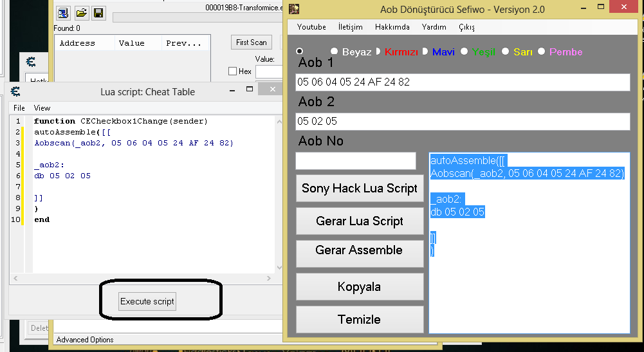Minimize the Lua script window
Viewport: 644px width, 352px height.
coord(232,89)
